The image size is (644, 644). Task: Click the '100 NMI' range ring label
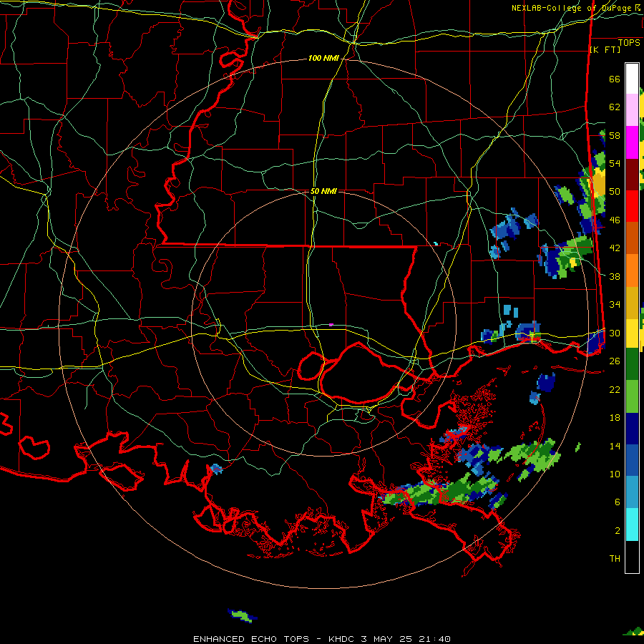[x=323, y=59]
